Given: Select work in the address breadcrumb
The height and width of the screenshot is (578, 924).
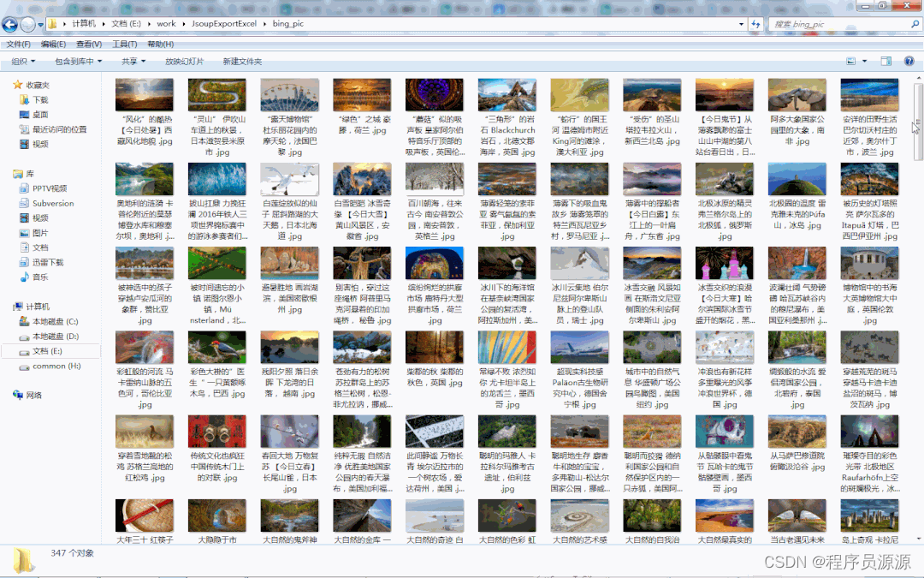Looking at the screenshot, I should pos(166,24).
